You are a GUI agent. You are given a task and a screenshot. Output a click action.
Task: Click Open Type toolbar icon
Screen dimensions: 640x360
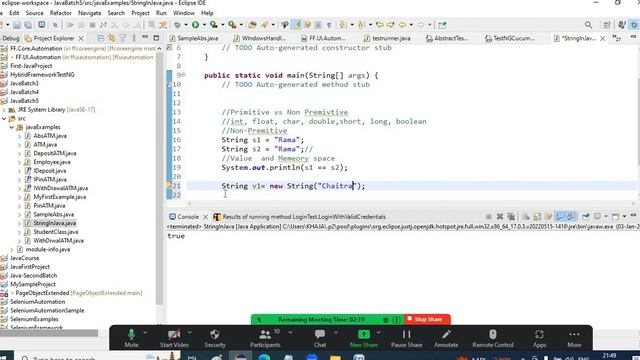(252, 25)
